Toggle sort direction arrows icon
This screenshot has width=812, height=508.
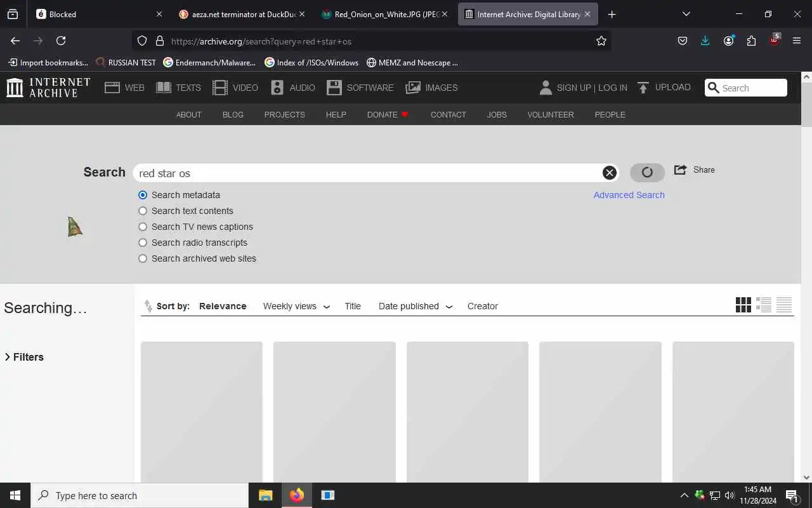148,306
